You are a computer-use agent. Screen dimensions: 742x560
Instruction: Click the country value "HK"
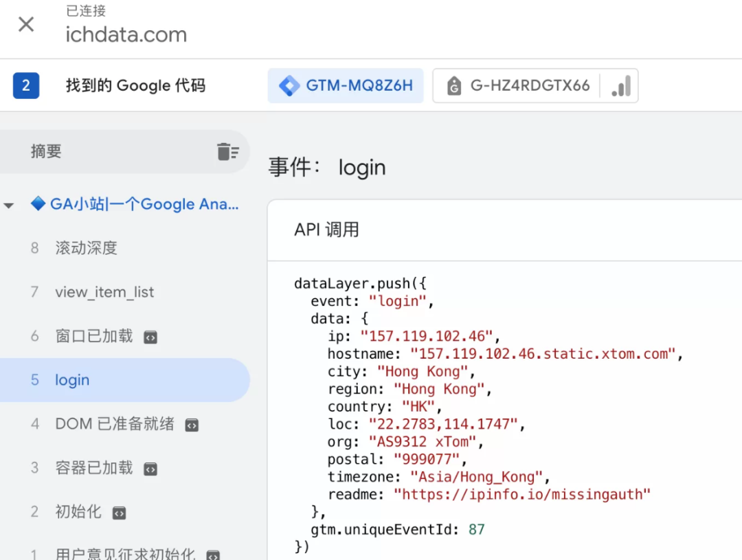pyautogui.click(x=418, y=406)
